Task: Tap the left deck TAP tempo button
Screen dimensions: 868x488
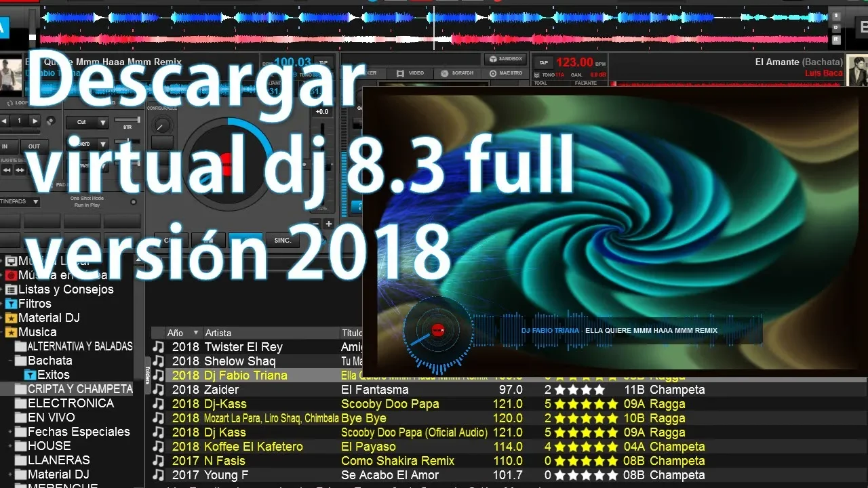Action: coord(324,62)
